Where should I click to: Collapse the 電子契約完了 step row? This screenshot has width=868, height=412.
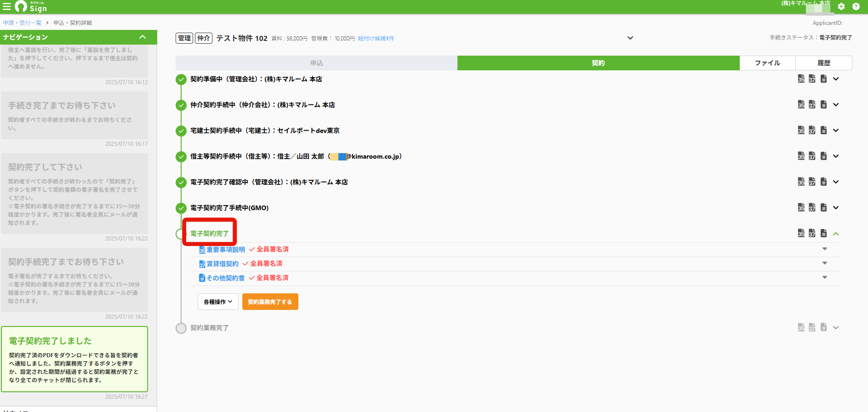coord(836,234)
